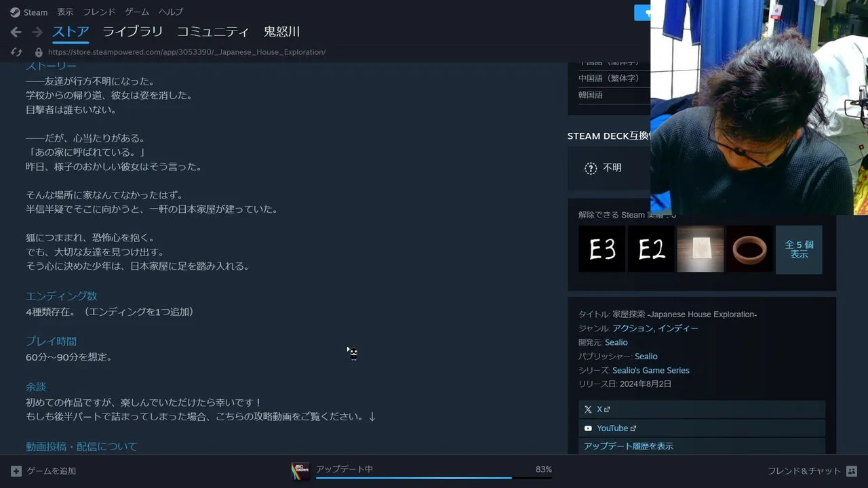Reload the store page

pyautogui.click(x=17, y=52)
